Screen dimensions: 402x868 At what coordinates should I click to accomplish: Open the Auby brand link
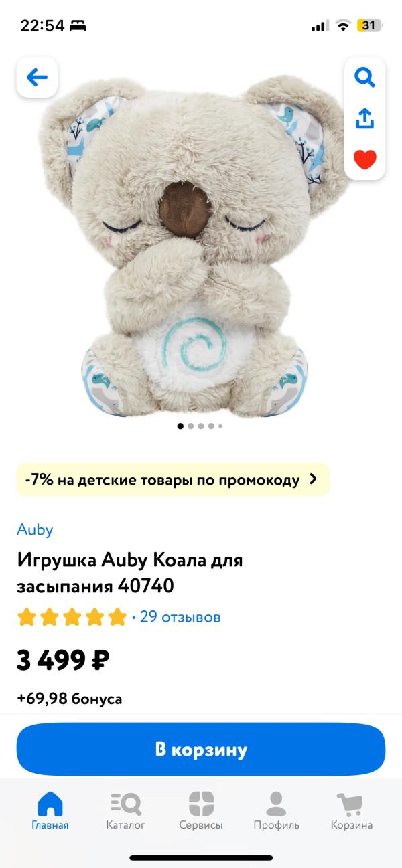tap(35, 529)
